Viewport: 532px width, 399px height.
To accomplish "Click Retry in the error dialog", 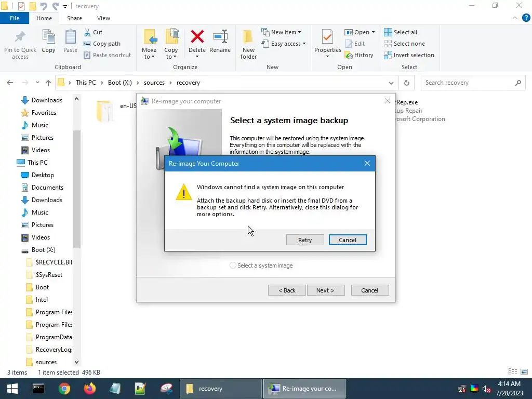I will click(x=305, y=240).
